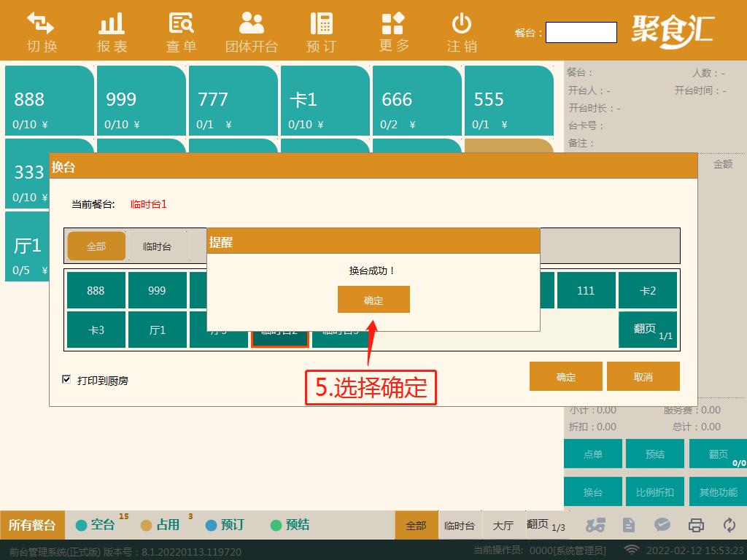Click the 其他功能 button
The height and width of the screenshot is (560, 747).
tap(718, 491)
